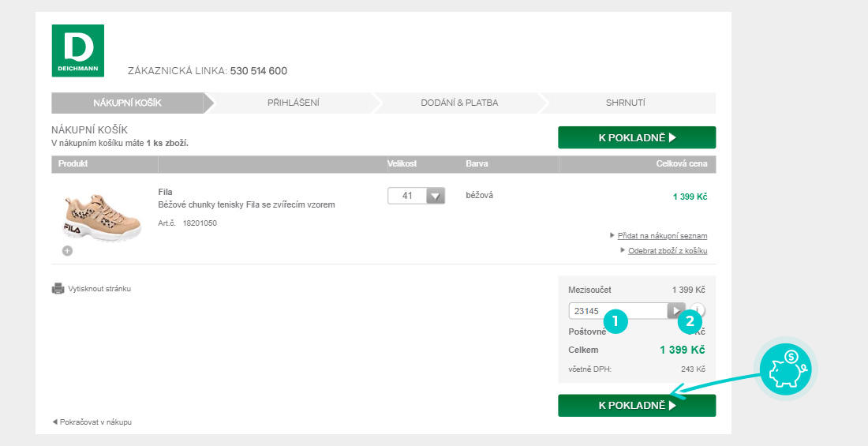The image size is (868, 446).
Task: Click the color value béžová
Action: point(480,195)
